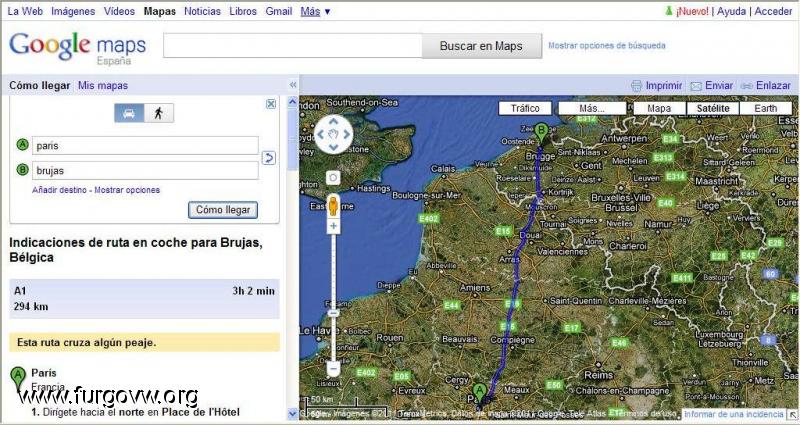Click the chain link icon next to Enlazar
Viewport: 800px width, 425px height.
click(747, 86)
